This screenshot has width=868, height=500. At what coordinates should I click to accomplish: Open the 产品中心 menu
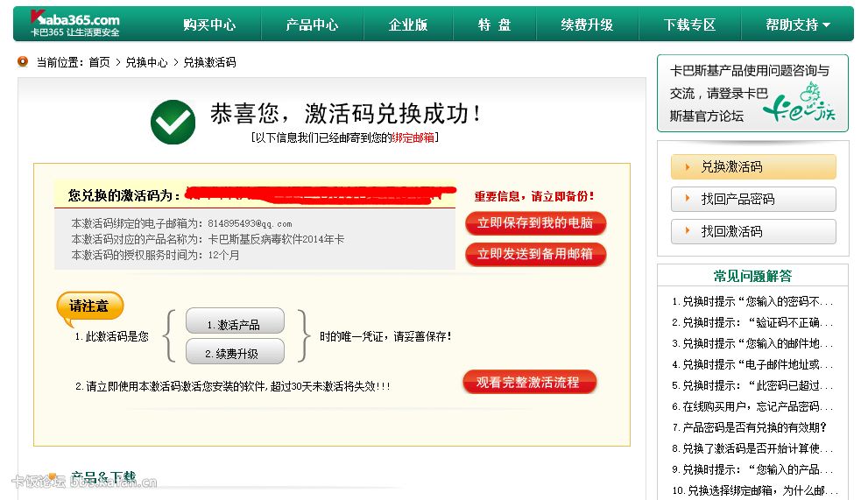(312, 25)
